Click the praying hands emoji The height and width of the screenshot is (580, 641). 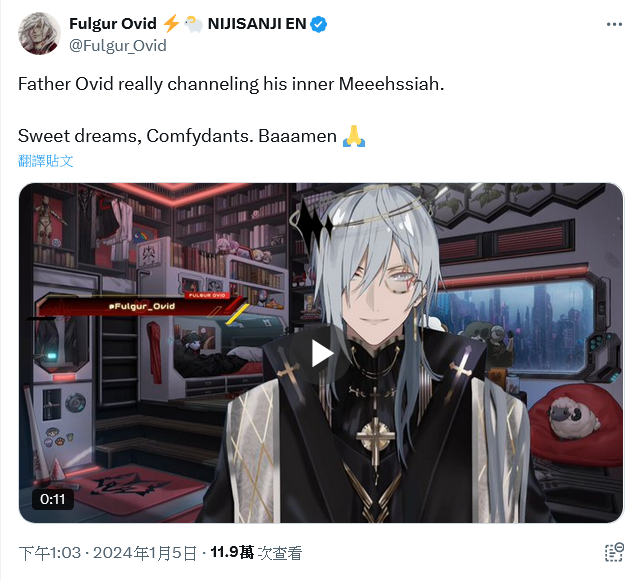(354, 136)
